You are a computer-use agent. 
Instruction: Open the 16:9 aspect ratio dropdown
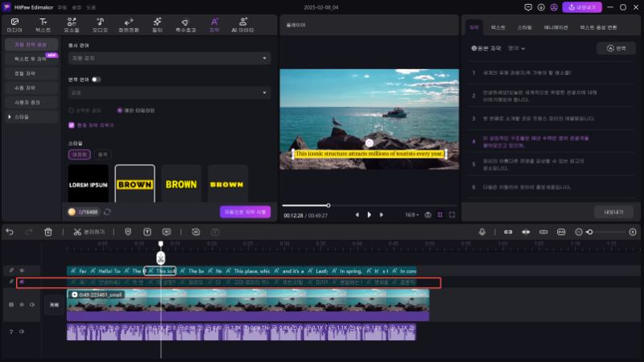413,215
